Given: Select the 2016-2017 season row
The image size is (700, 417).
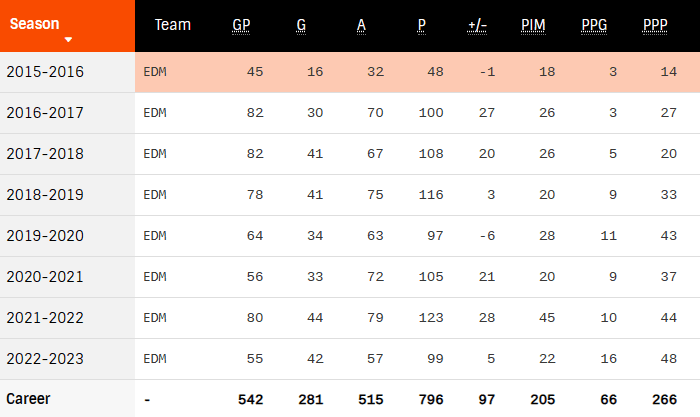Looking at the screenshot, I should [x=45, y=113].
